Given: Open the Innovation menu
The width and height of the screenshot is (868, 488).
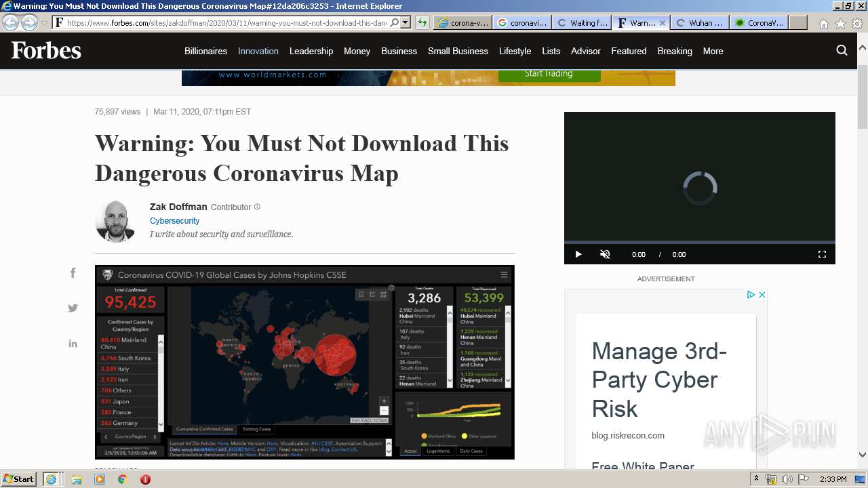Looking at the screenshot, I should 258,51.
